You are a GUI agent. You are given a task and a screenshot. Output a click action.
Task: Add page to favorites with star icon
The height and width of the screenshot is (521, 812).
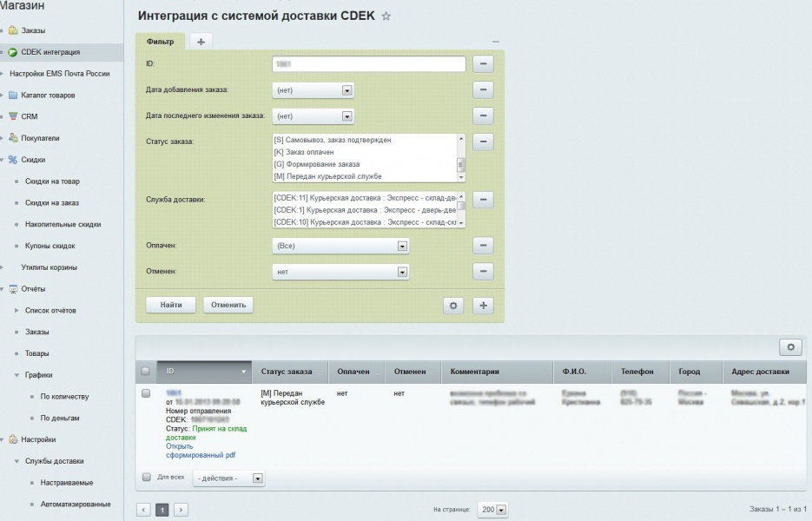click(x=386, y=16)
